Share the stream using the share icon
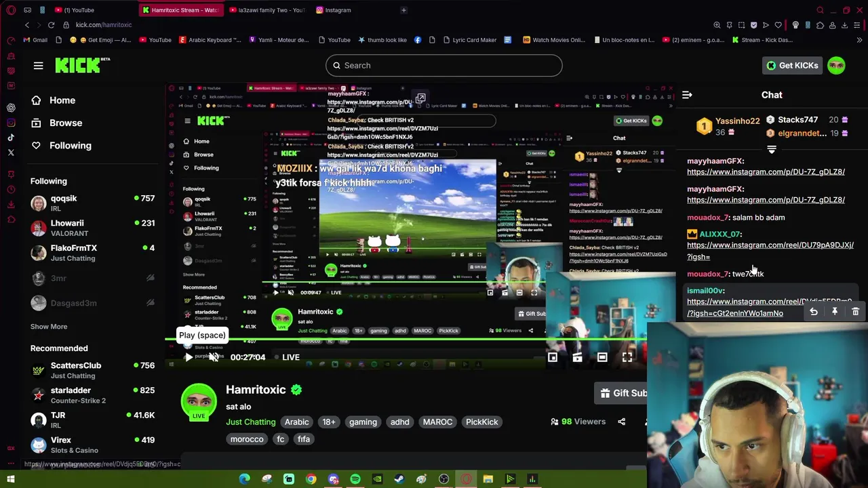Image resolution: width=868 pixels, height=488 pixels. tap(621, 422)
